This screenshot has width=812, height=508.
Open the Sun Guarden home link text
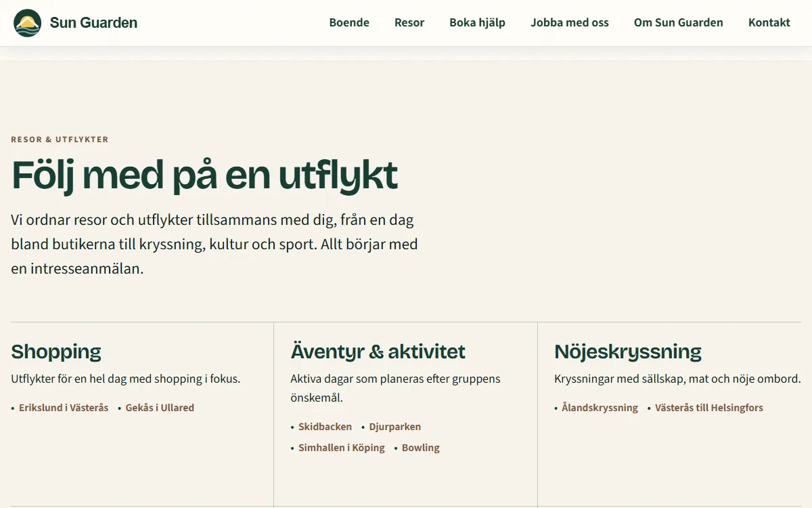pyautogui.click(x=93, y=23)
